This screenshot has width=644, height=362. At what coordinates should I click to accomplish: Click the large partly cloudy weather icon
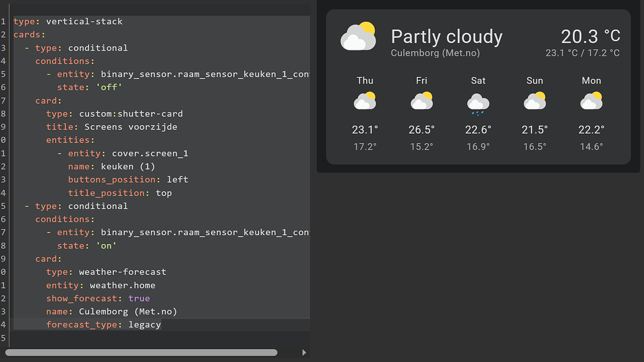[x=358, y=37]
